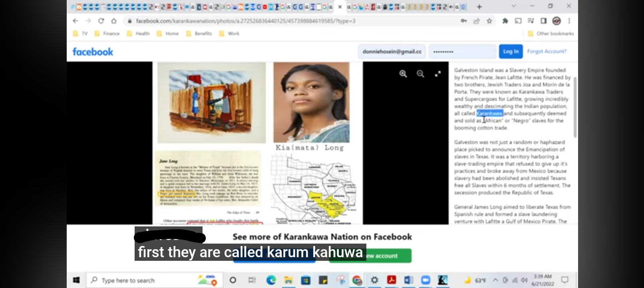
Task: Open Microsoft Store from the taskbar
Action: tap(306, 280)
